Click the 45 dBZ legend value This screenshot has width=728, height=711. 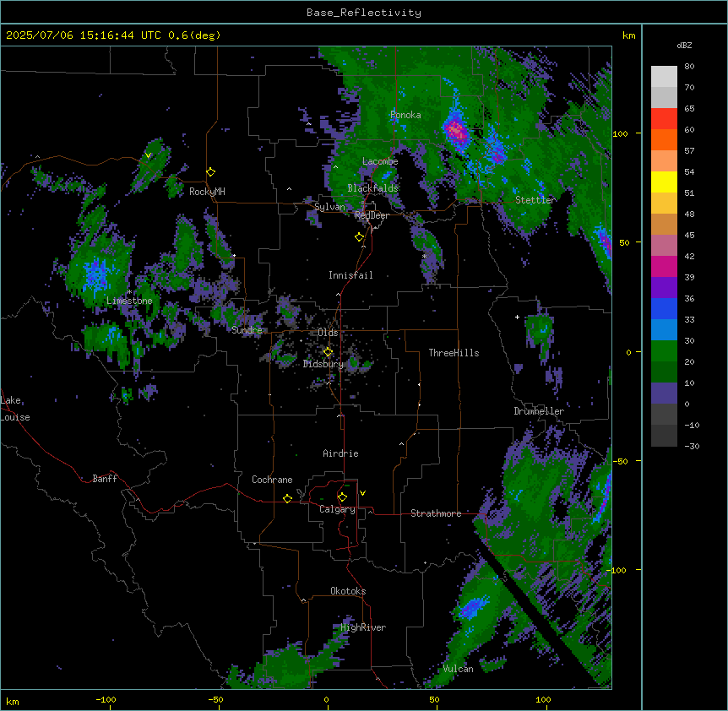[689, 236]
